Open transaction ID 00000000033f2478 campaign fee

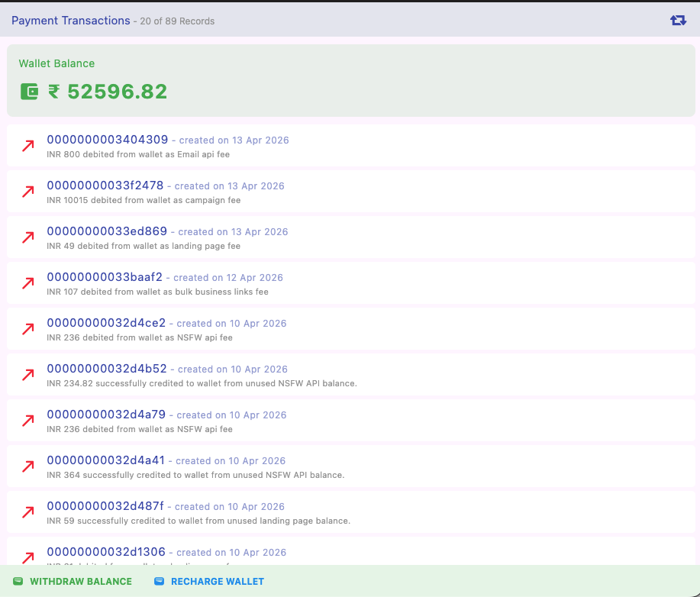105,186
